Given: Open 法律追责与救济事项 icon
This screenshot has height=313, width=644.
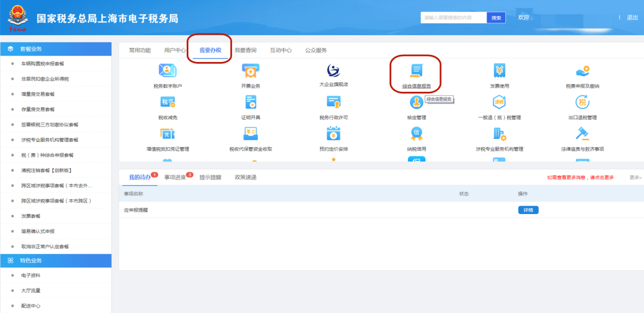Looking at the screenshot, I should click(x=583, y=134).
